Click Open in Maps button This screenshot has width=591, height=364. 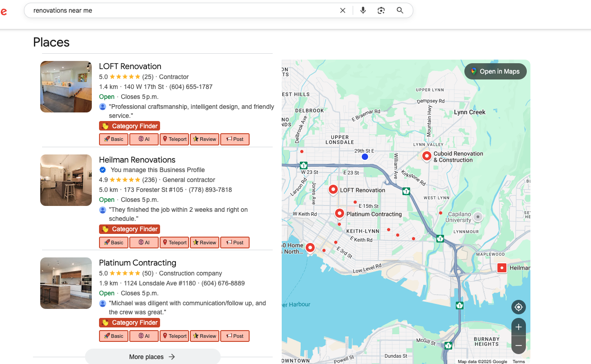[495, 71]
